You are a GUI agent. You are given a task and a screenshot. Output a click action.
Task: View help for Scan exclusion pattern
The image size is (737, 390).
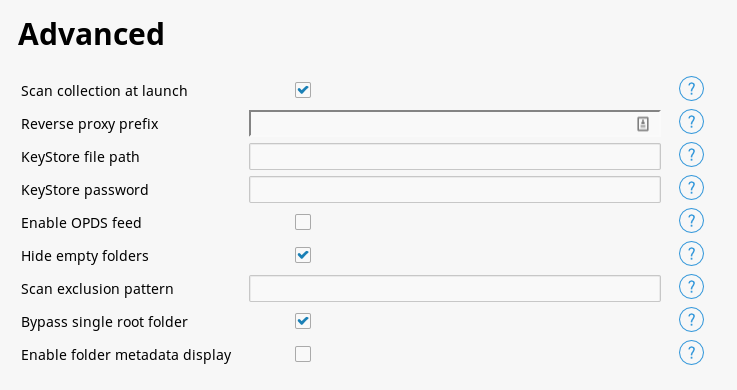point(691,287)
